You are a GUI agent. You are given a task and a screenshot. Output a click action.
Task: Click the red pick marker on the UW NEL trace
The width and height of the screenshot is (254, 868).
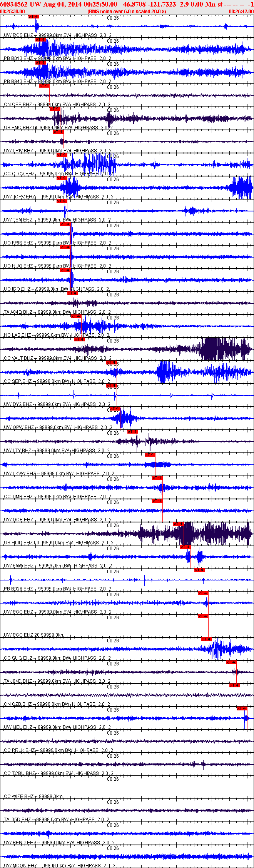(242, 708)
